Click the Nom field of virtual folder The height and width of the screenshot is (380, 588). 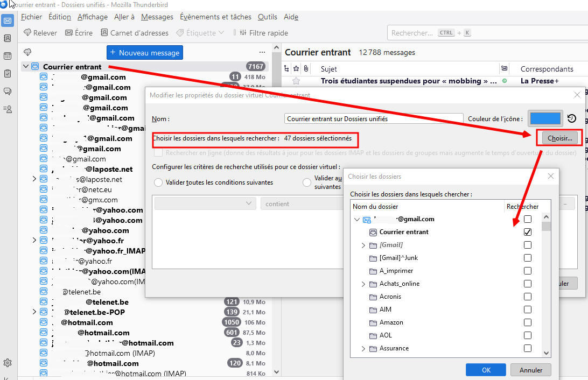374,118
